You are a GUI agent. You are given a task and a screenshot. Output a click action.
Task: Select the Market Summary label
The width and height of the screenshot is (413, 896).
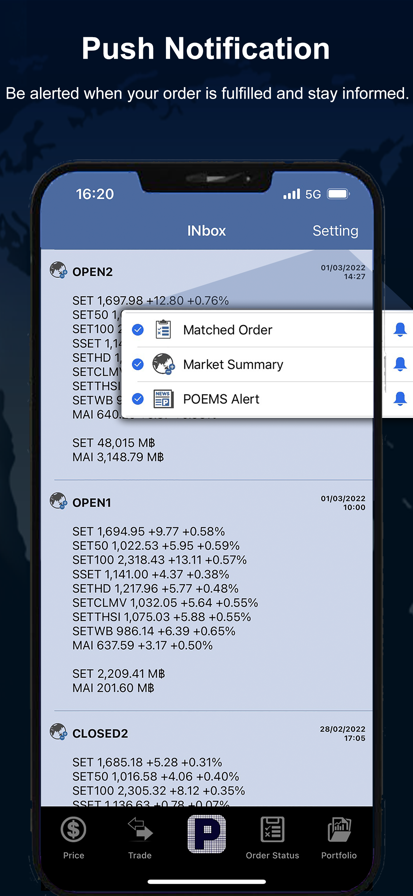point(233,365)
